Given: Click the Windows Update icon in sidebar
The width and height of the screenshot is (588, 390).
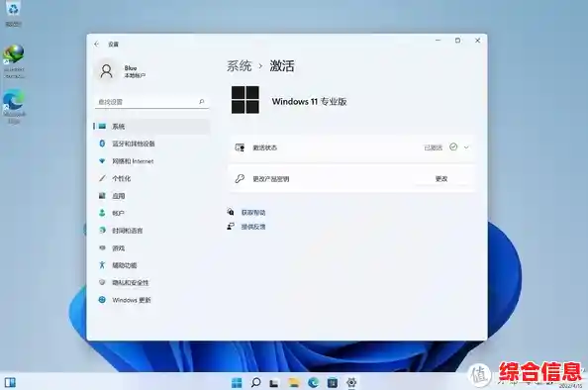Looking at the screenshot, I should point(102,300).
